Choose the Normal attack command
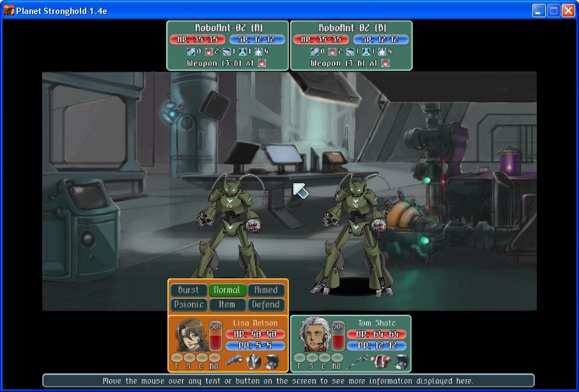 click(x=227, y=290)
